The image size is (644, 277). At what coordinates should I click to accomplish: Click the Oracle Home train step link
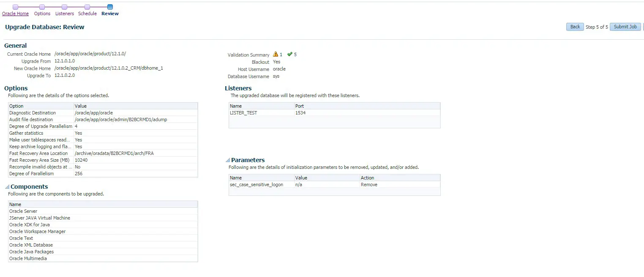pyautogui.click(x=15, y=14)
